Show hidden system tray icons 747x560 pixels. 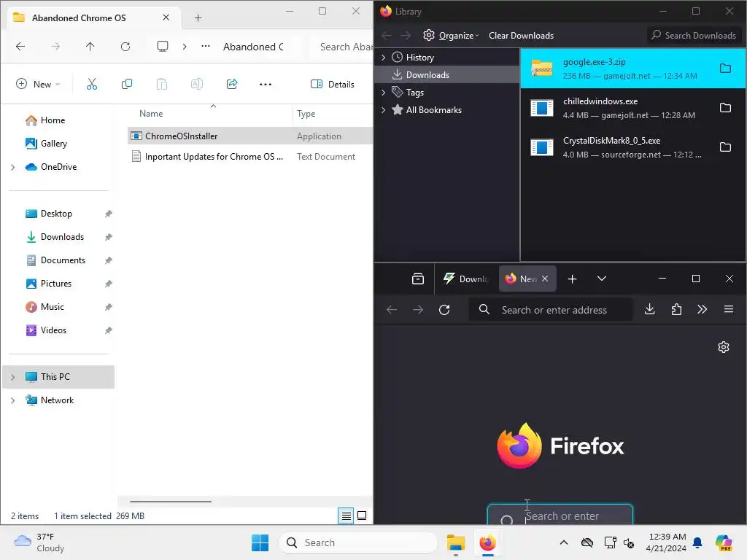[x=564, y=542]
